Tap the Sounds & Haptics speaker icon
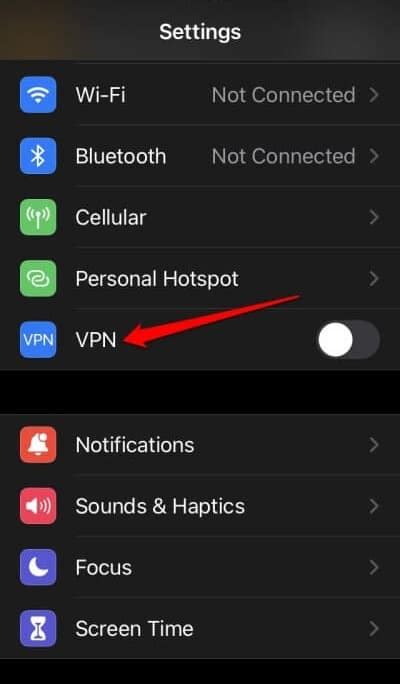Screen dimensions: 400x684 click(x=38, y=506)
